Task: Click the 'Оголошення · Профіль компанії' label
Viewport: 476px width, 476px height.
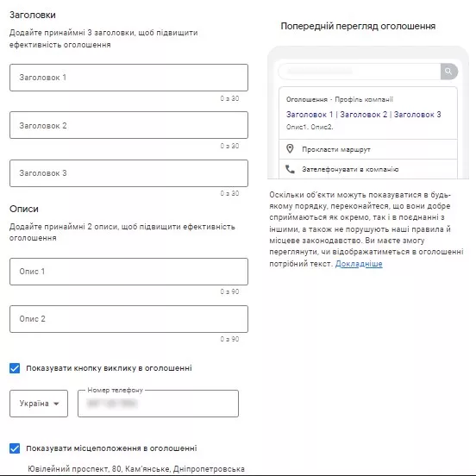Action: 340,99
